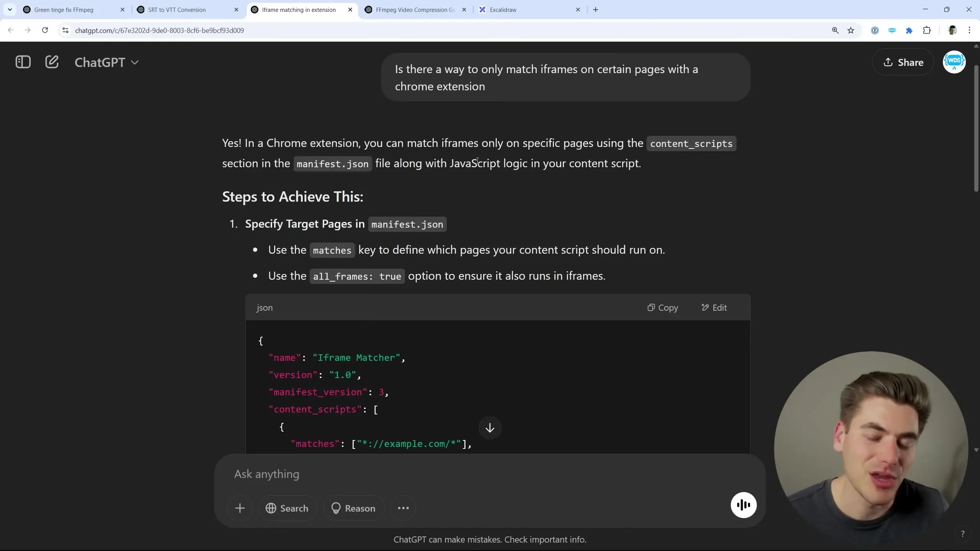Screen dimensions: 980x551
Task: Toggle the ChatGPT sidebar panel
Action: (x=23, y=62)
